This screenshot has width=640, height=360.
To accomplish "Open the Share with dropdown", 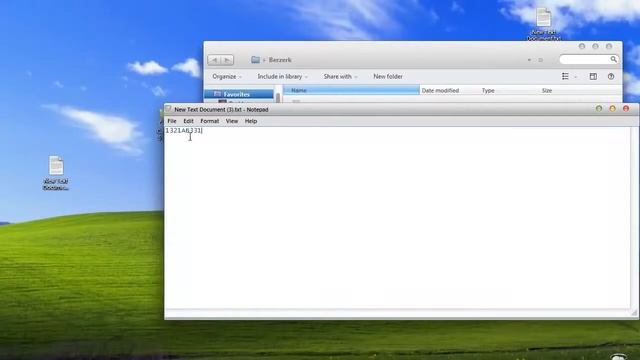I will point(340,77).
